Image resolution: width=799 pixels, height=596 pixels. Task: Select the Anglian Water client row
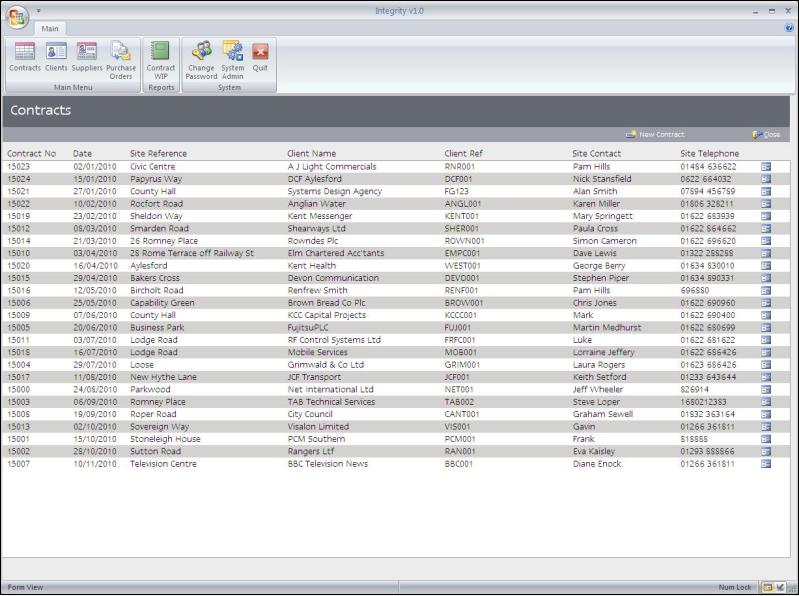click(x=317, y=204)
